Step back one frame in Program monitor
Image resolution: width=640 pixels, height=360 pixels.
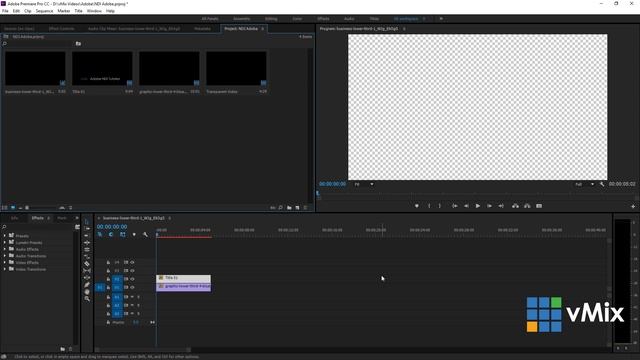click(x=466, y=206)
